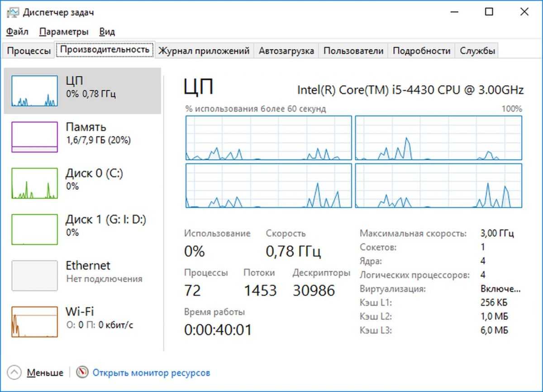Open the Вид menu
The width and height of the screenshot is (543, 392).
pos(107,32)
